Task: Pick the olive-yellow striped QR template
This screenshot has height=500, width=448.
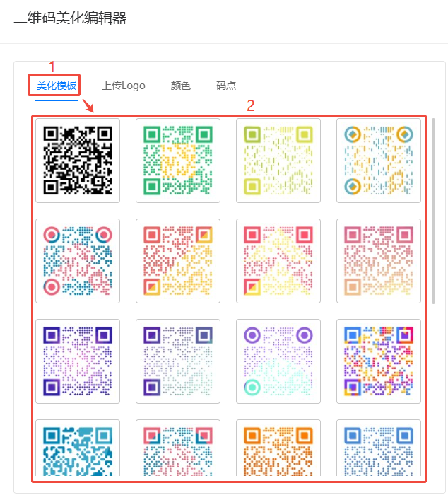Action: coord(278,161)
